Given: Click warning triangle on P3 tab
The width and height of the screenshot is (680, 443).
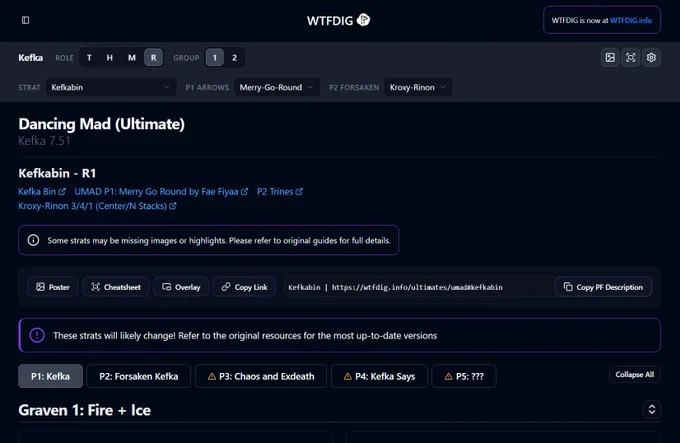Looking at the screenshot, I should point(212,376).
